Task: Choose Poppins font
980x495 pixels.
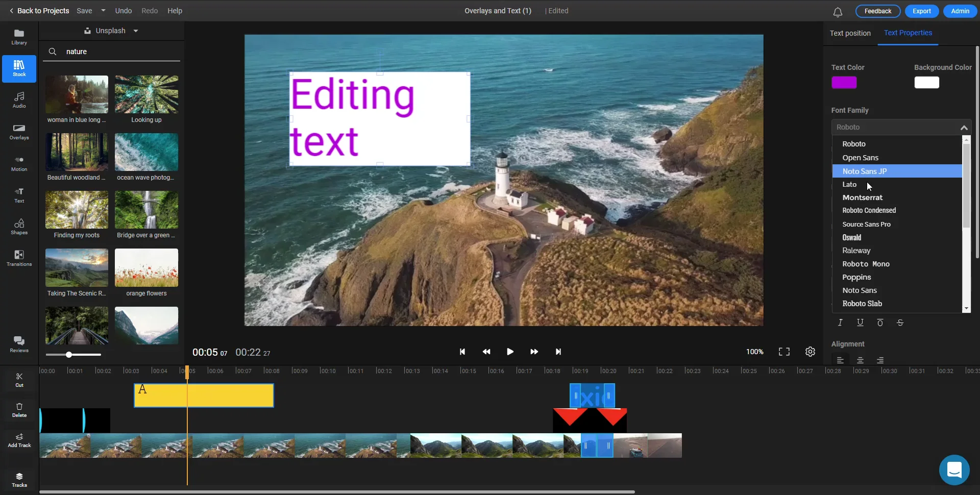Action: (897, 277)
